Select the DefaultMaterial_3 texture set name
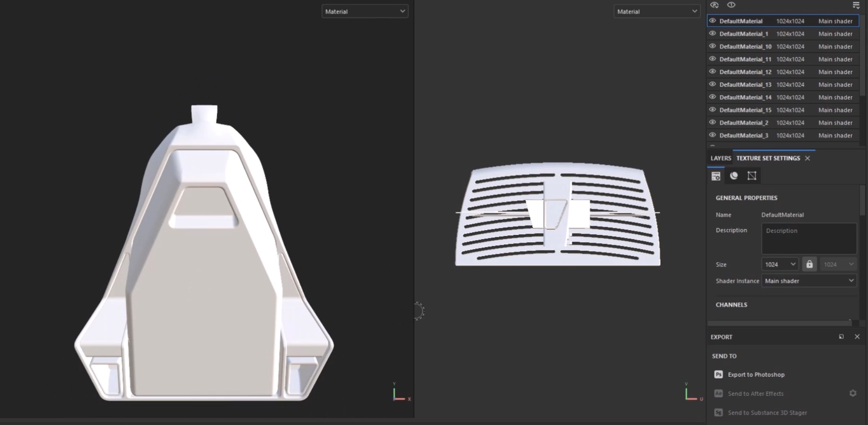 coord(744,135)
